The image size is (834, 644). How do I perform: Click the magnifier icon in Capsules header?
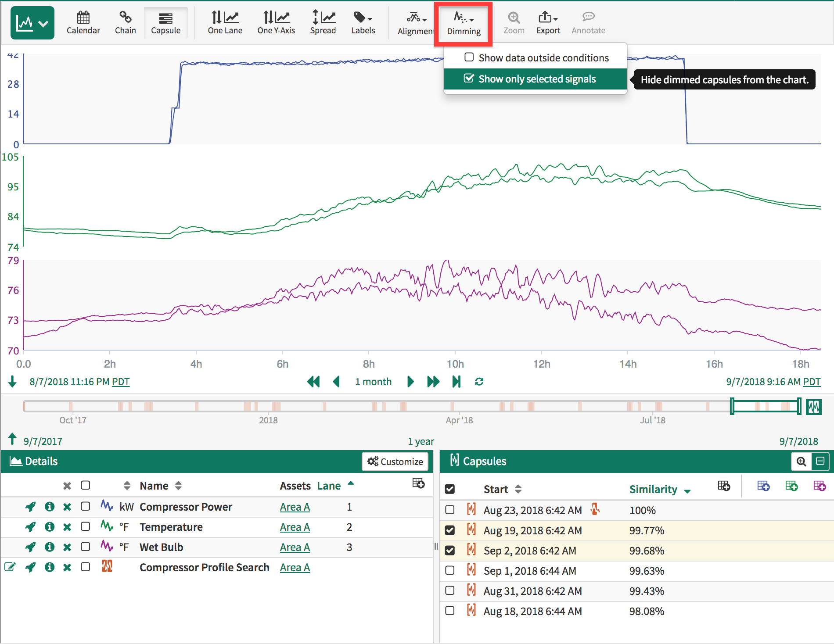tap(801, 462)
